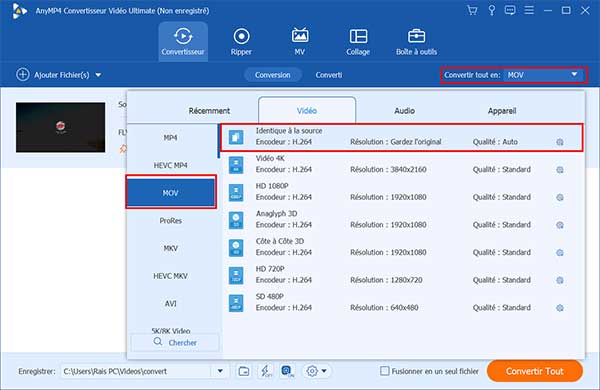Open settings gear for HD 1080P preset
Image resolution: width=600 pixels, height=390 pixels.
coord(560,197)
